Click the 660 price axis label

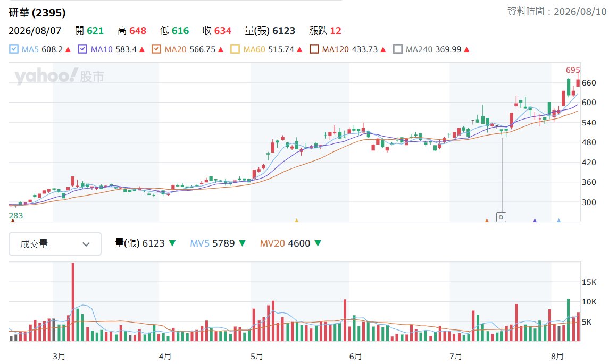pos(589,83)
